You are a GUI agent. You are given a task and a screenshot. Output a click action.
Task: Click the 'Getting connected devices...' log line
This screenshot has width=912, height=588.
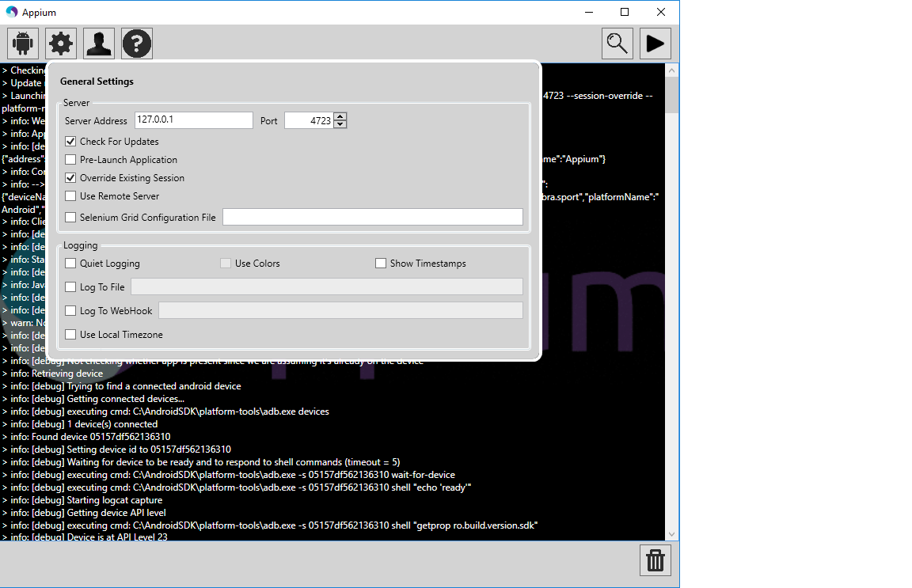93,399
